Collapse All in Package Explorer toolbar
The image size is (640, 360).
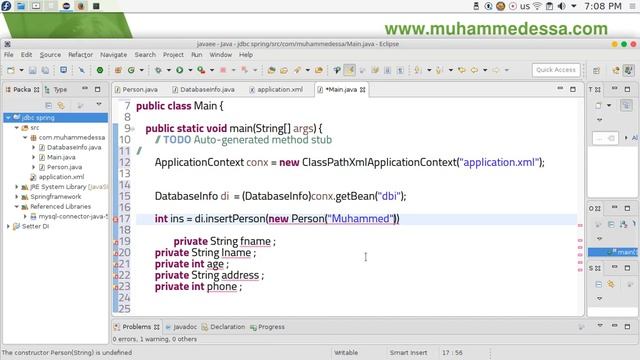[48, 105]
